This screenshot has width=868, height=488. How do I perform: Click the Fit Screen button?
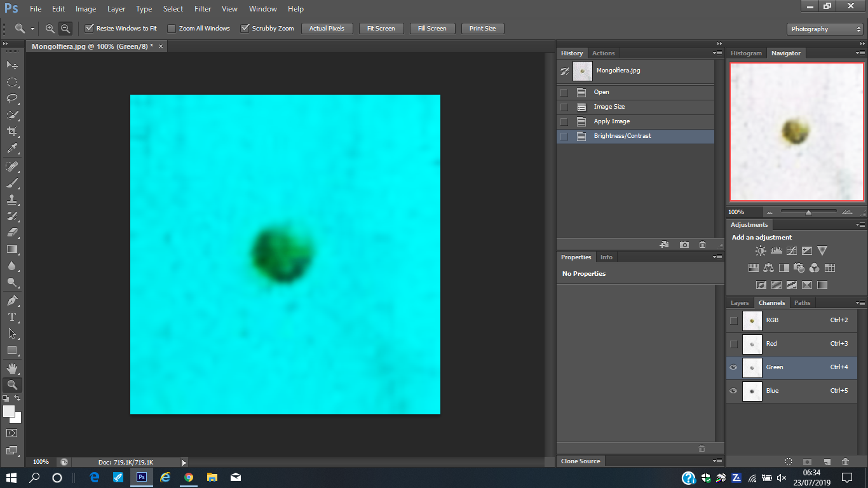coord(381,29)
